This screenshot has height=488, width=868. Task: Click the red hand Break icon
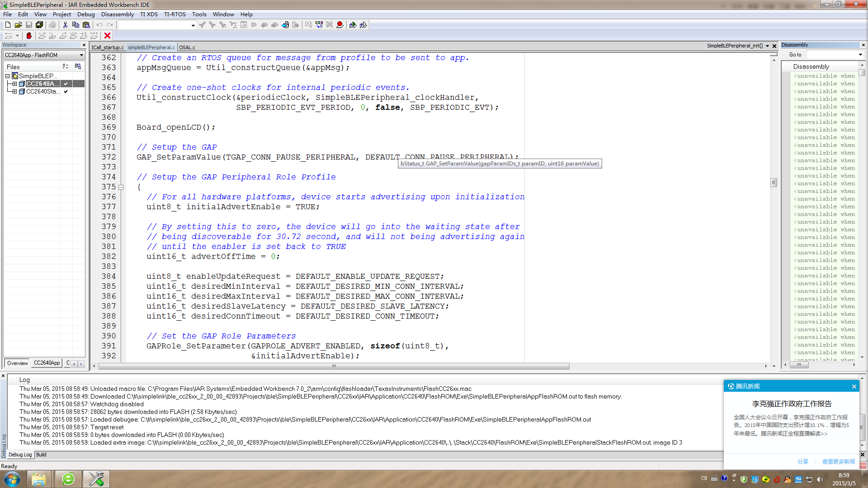(29, 36)
